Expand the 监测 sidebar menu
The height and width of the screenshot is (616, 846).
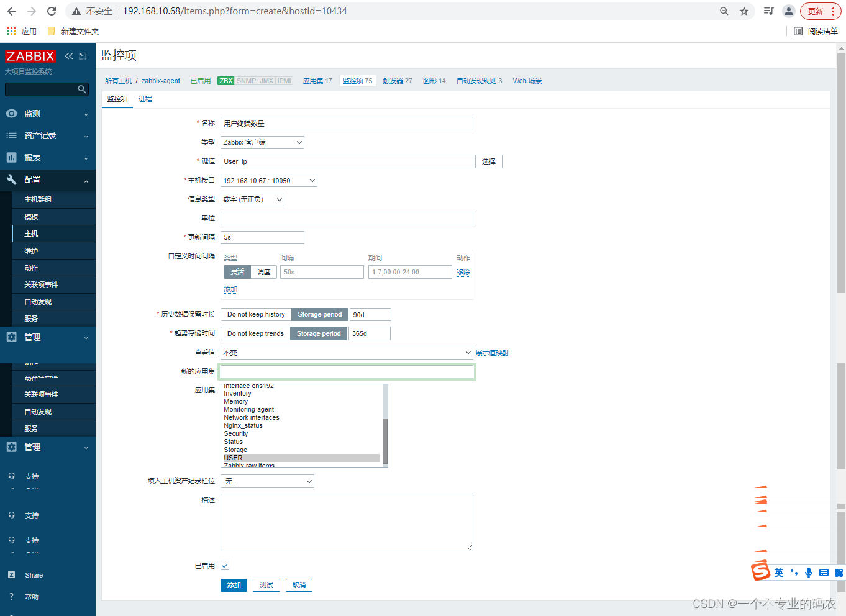tap(48, 114)
